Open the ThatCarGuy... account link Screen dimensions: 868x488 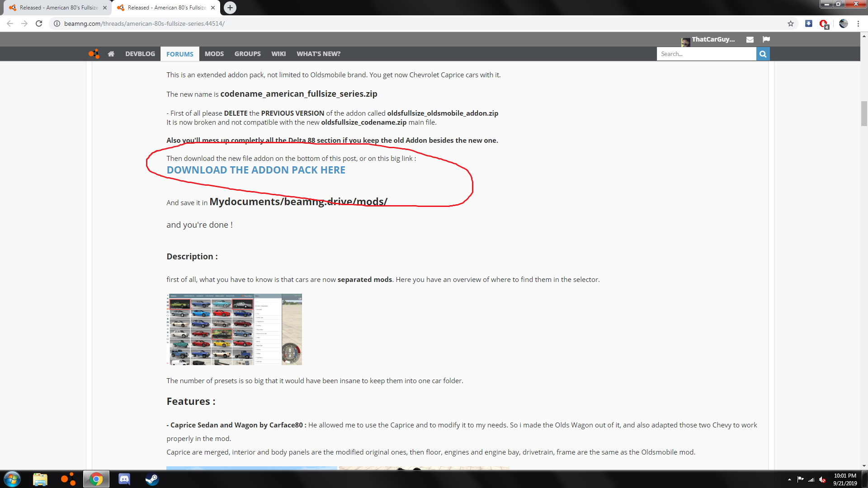[713, 39]
